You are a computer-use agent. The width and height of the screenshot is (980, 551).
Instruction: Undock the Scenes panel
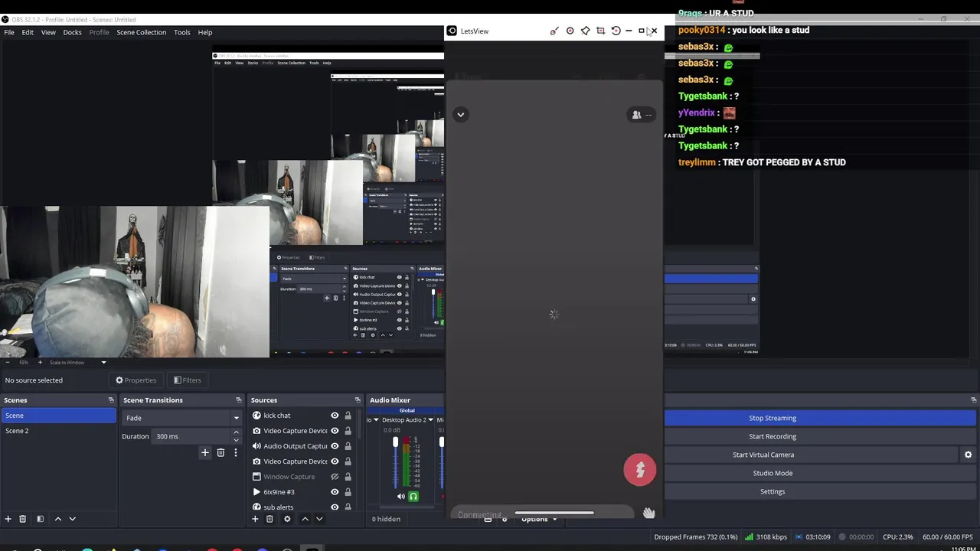coord(111,400)
